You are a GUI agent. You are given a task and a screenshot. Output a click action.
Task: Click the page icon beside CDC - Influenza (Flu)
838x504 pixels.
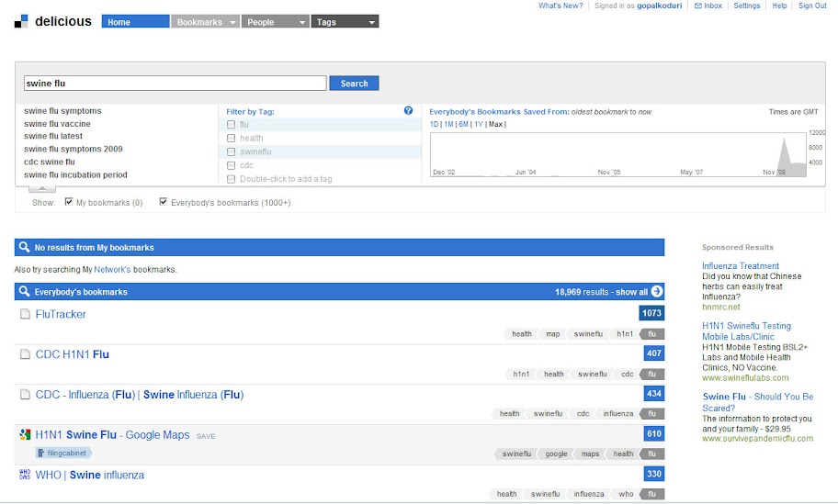tap(25, 395)
